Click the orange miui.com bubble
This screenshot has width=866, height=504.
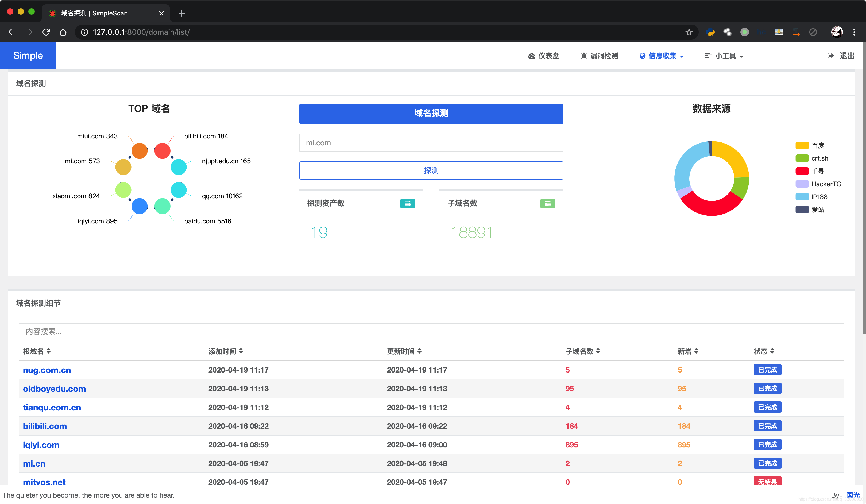pyautogui.click(x=140, y=151)
